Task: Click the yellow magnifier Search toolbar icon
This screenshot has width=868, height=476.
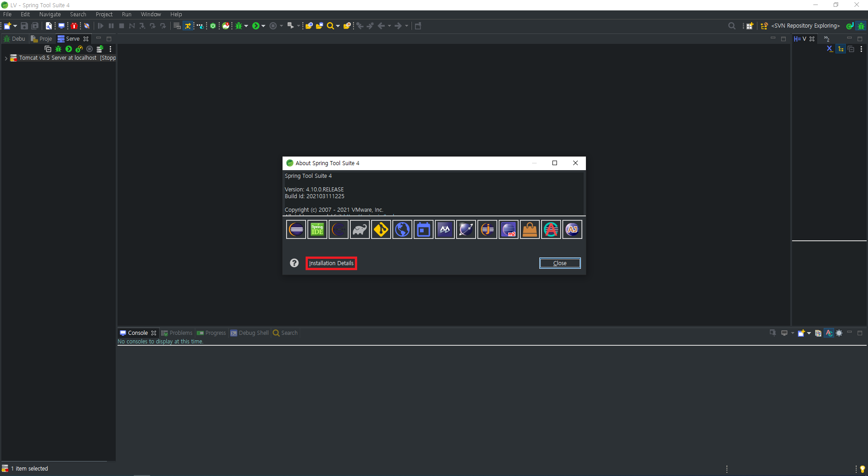Action: tap(330, 26)
